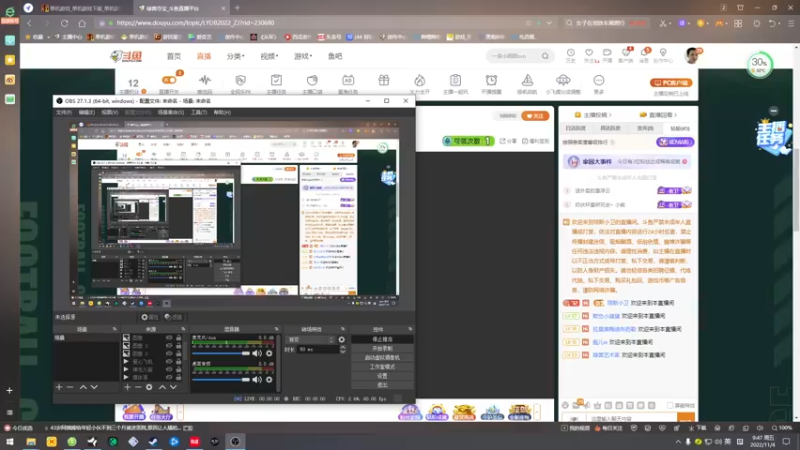800x450 pixels.
Task: Pop out the 混音器 dock header icon
Action: tap(277, 329)
